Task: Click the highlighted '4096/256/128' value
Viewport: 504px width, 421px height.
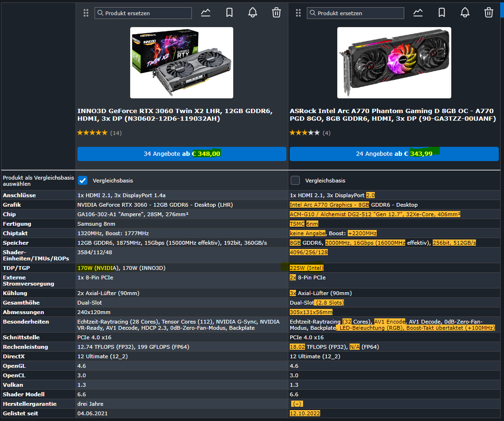Action: [x=309, y=252]
